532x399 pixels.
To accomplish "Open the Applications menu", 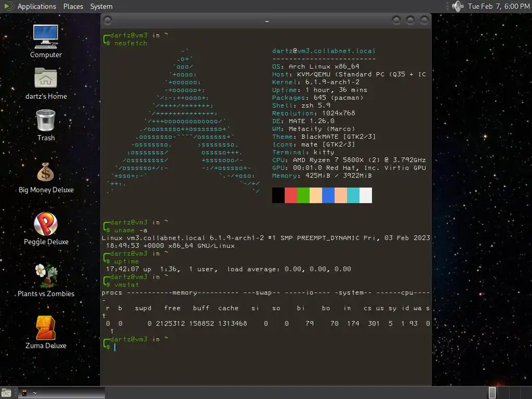I will 37,6.
